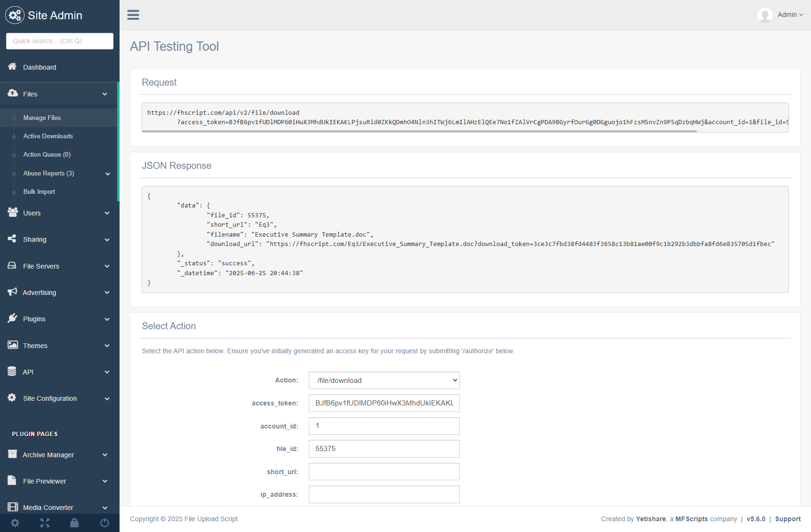Click the Admin user avatar
The height and width of the screenshot is (532, 811).
point(764,15)
